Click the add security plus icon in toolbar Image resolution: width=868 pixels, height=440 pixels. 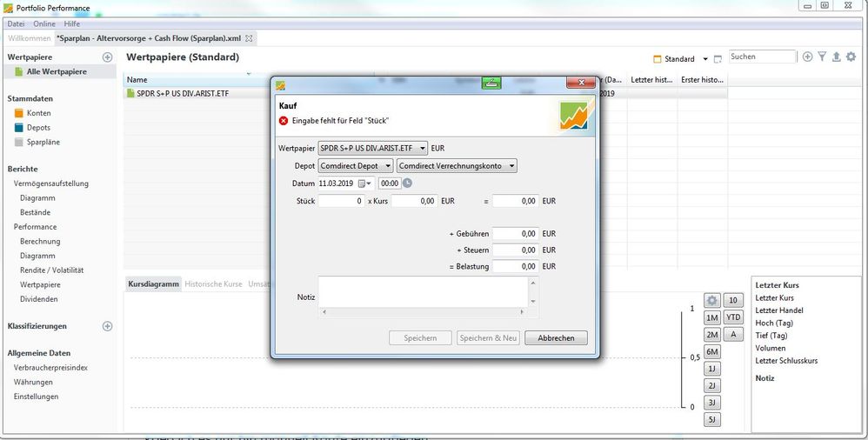click(x=808, y=57)
